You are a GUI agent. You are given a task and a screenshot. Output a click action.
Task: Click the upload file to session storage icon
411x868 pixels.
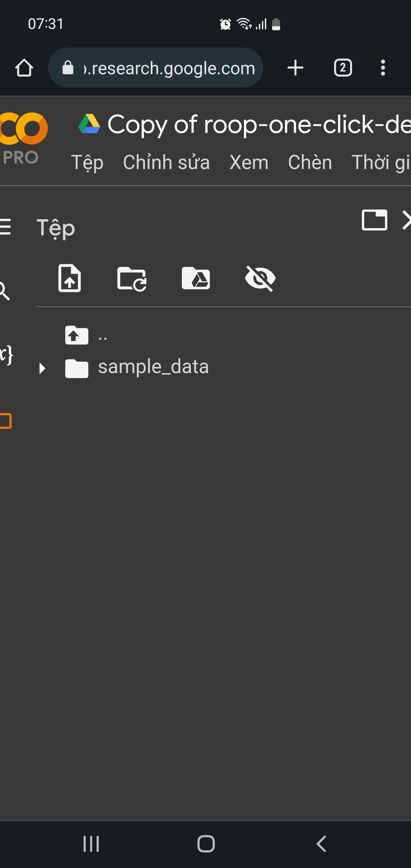tap(70, 278)
